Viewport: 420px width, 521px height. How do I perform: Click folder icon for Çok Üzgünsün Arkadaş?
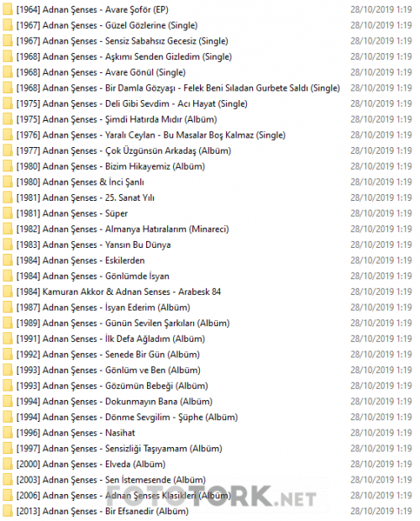[x=8, y=150]
